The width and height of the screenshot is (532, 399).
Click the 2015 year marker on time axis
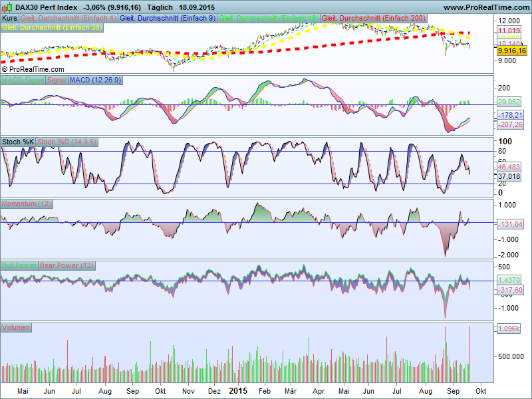pyautogui.click(x=238, y=391)
